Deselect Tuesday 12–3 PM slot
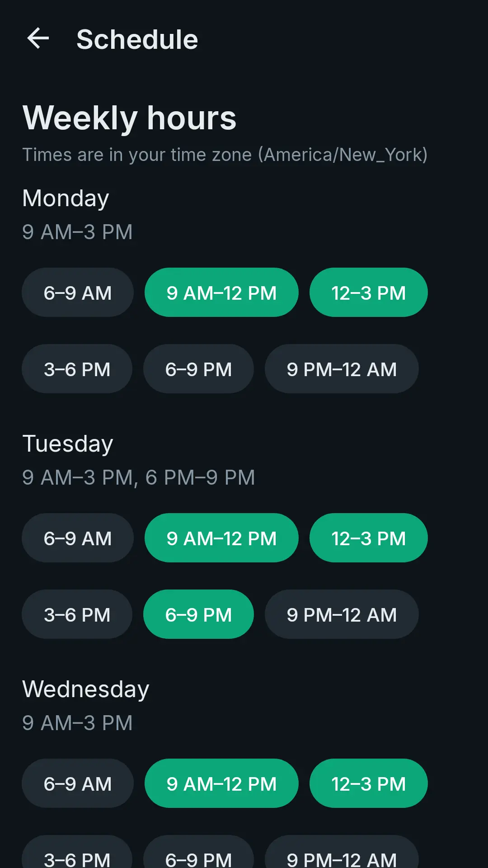This screenshot has width=488, height=868. [369, 538]
